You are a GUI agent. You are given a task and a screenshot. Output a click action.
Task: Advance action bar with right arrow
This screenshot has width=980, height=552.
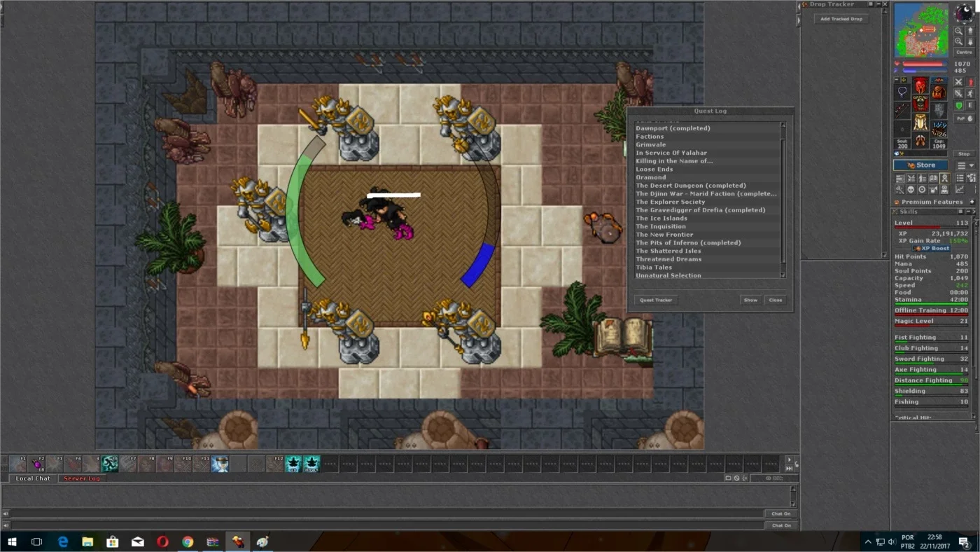coord(790,460)
